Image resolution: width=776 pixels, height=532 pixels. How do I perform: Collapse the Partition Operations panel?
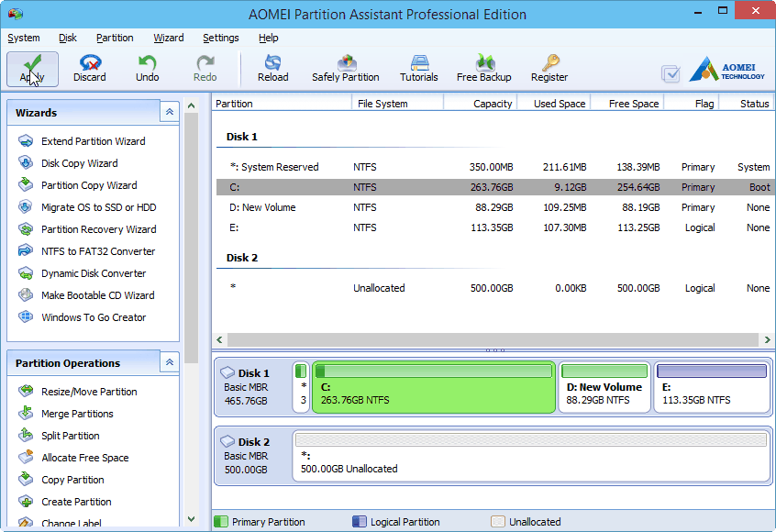169,362
